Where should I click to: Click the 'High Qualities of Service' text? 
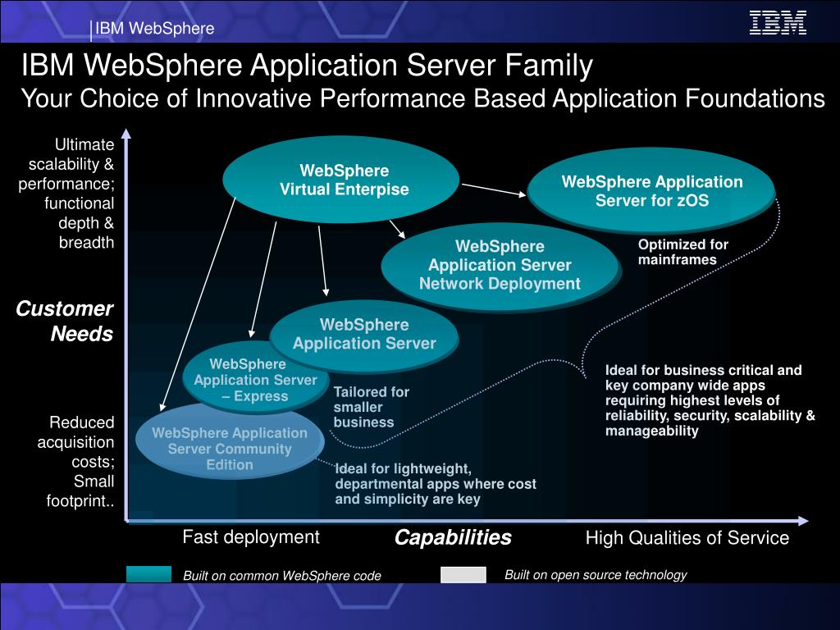point(687,537)
